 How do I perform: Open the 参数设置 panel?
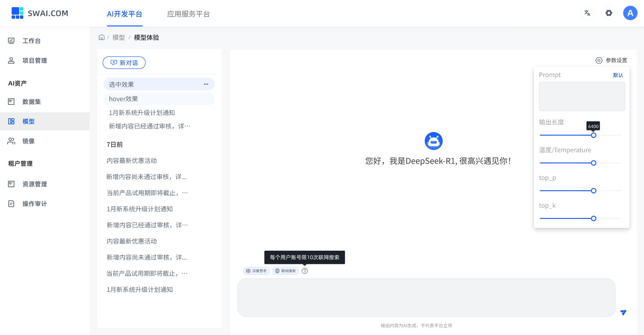(611, 60)
